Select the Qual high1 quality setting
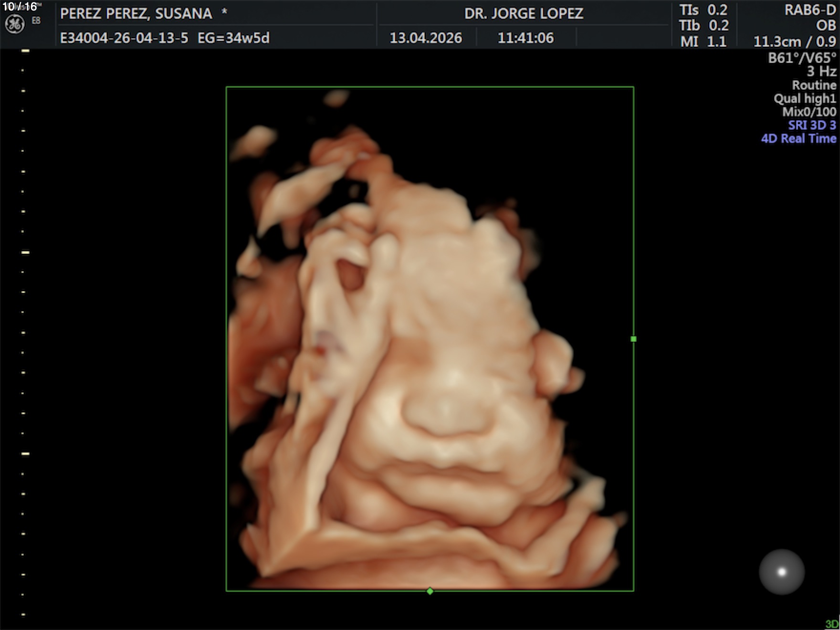The height and width of the screenshot is (630, 840). [805, 99]
